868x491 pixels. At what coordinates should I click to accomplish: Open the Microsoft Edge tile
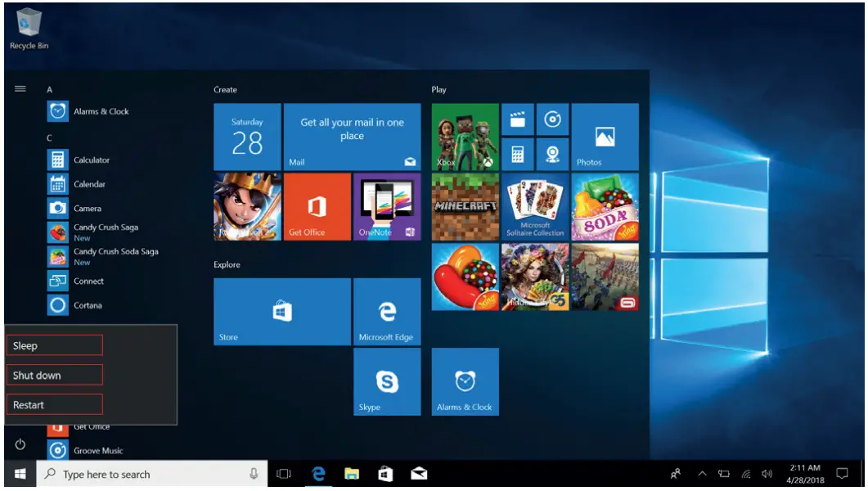point(386,312)
